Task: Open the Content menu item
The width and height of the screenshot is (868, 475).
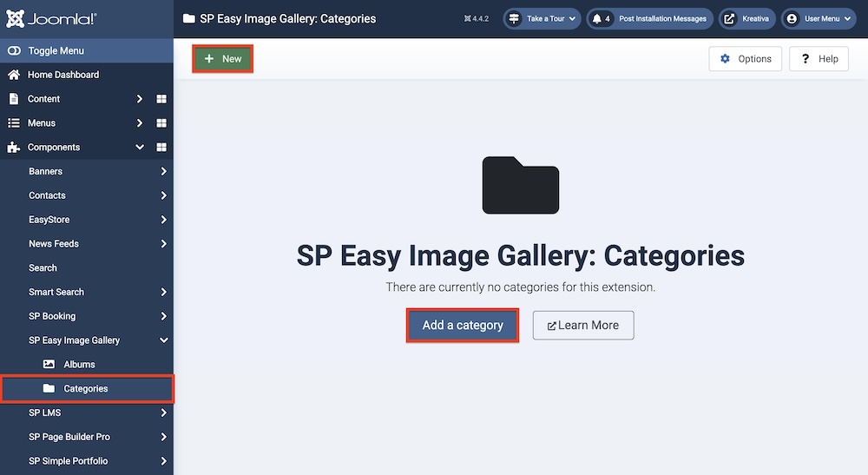Action: (43, 98)
